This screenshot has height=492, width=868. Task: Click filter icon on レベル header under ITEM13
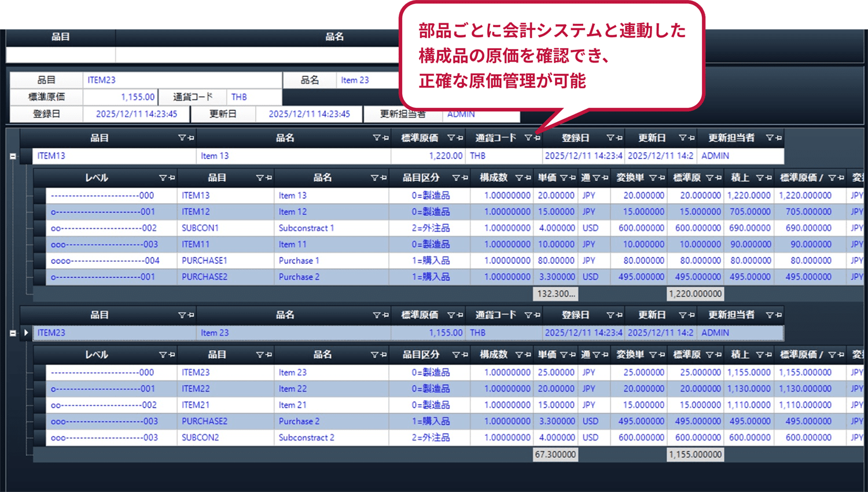click(163, 178)
